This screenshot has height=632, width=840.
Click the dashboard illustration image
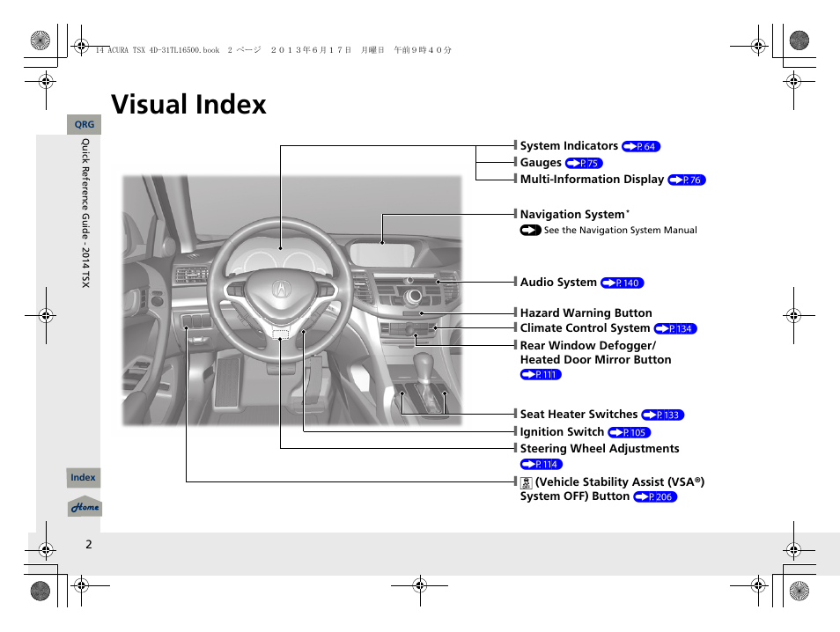pyautogui.click(x=292, y=300)
